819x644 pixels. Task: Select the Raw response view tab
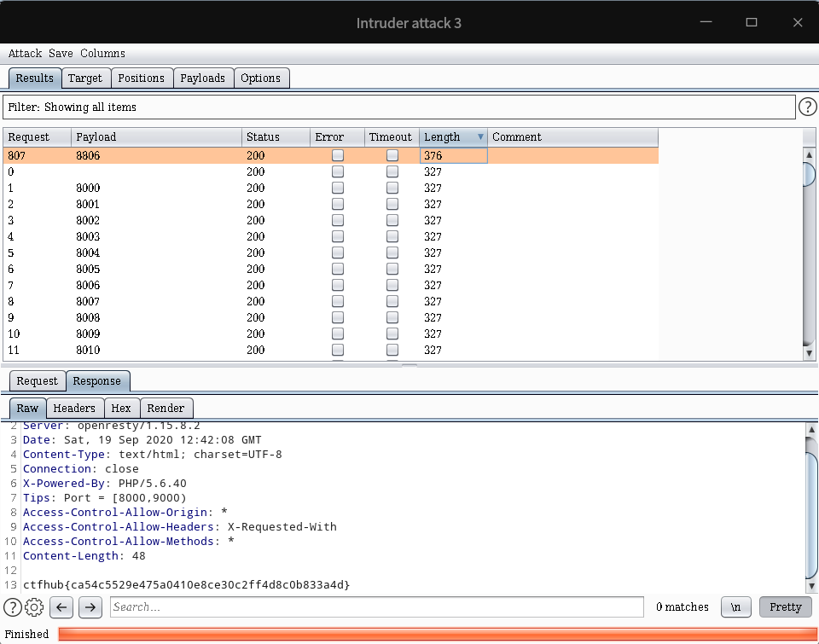27,408
